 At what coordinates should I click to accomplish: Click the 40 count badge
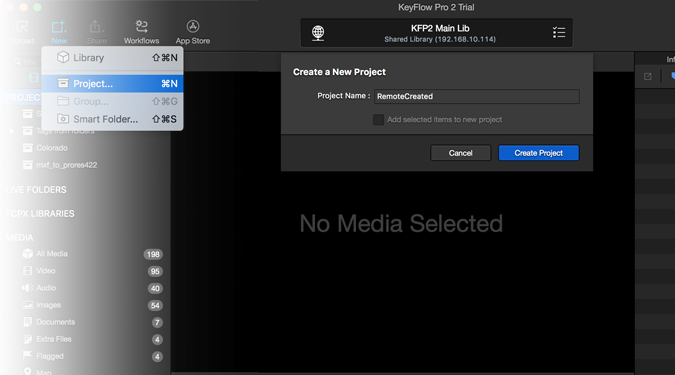155,288
